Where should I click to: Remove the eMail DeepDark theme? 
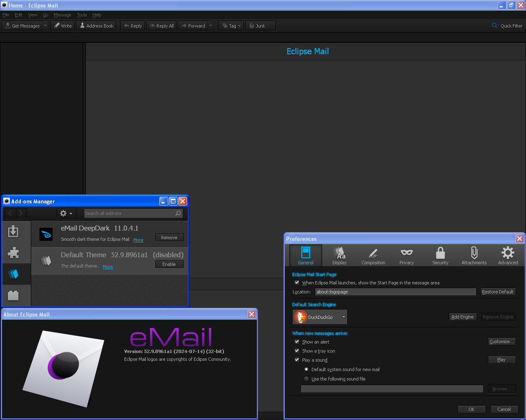169,238
